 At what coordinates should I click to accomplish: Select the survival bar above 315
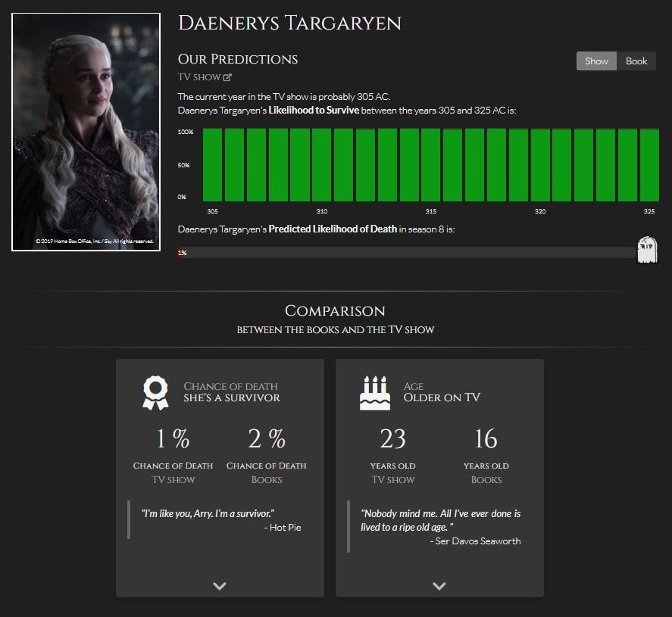[431, 165]
